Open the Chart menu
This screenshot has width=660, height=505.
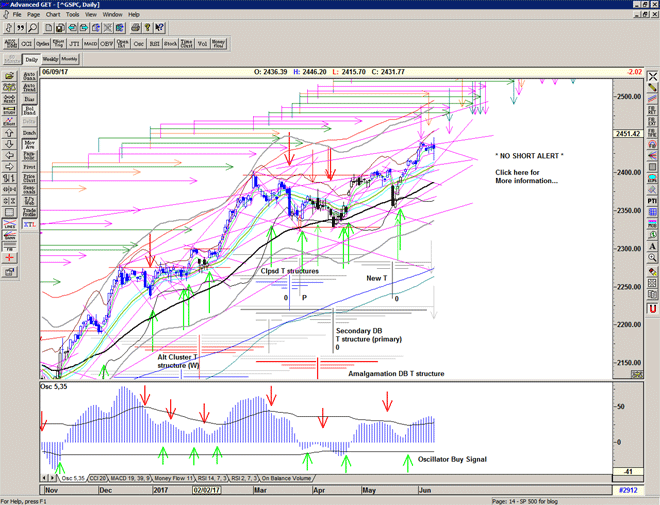(53, 15)
